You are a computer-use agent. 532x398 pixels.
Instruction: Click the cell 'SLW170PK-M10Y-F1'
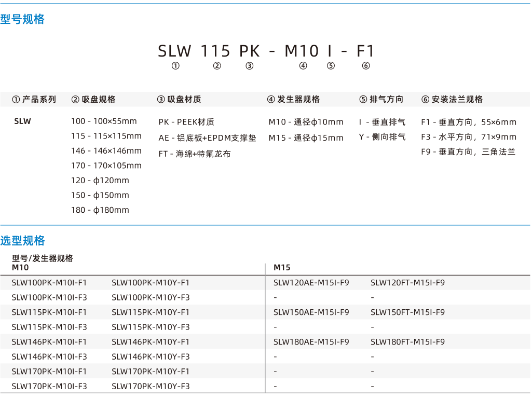(x=151, y=372)
